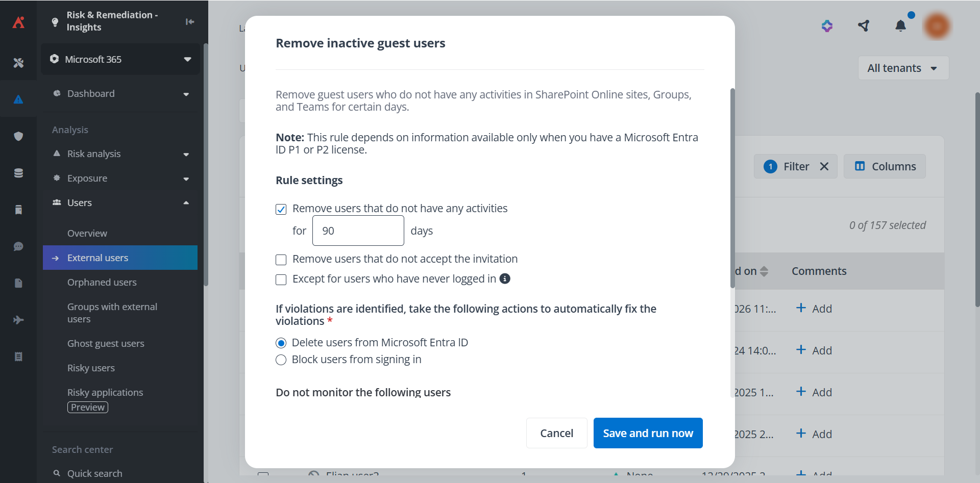Open the All tenants dropdown
The image size is (980, 483).
click(903, 68)
